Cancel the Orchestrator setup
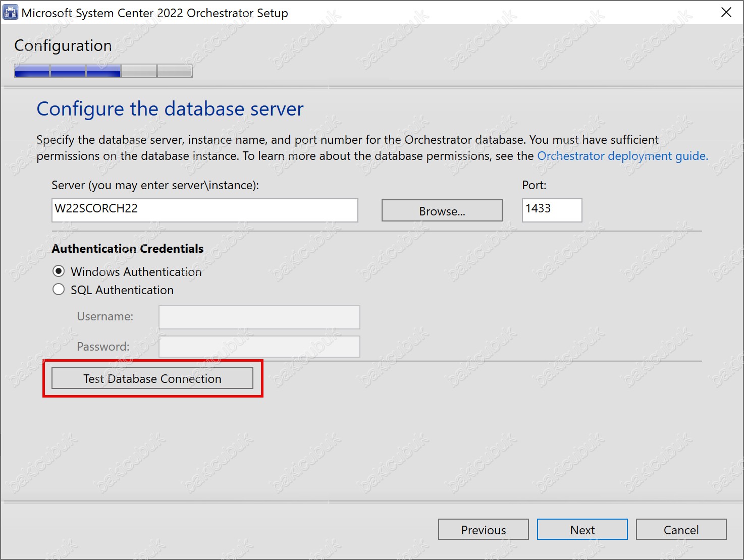The height and width of the screenshot is (560, 744). 681,530
